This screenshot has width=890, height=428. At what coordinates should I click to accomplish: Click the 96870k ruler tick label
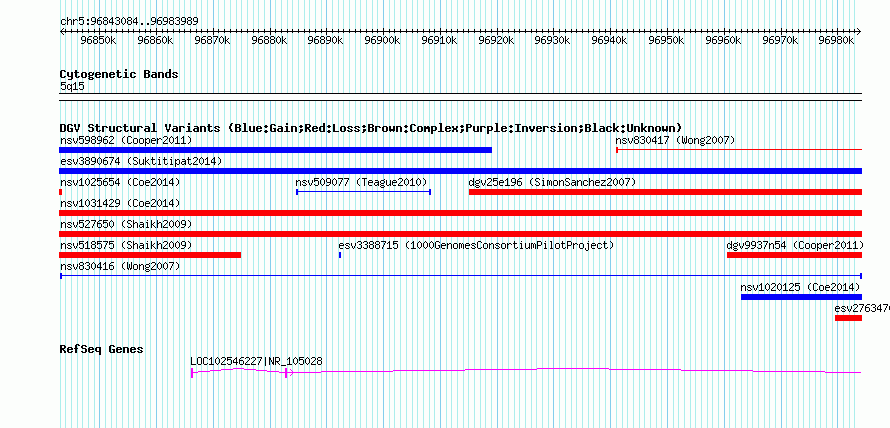point(212,41)
